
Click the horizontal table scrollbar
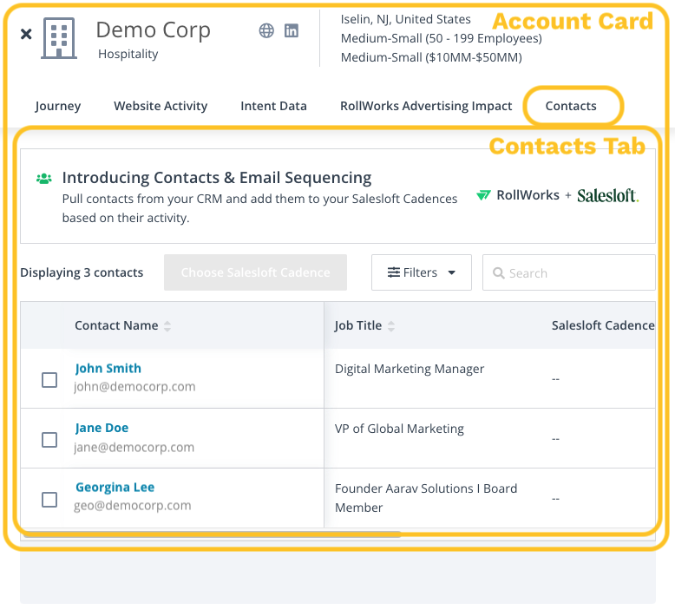point(211,534)
